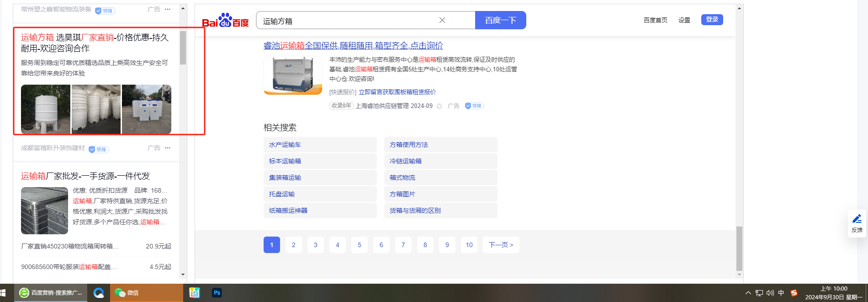Image resolution: width=868 pixels, height=302 pixels.
Task: Click the Sogou input method tray icon
Action: pos(794,293)
